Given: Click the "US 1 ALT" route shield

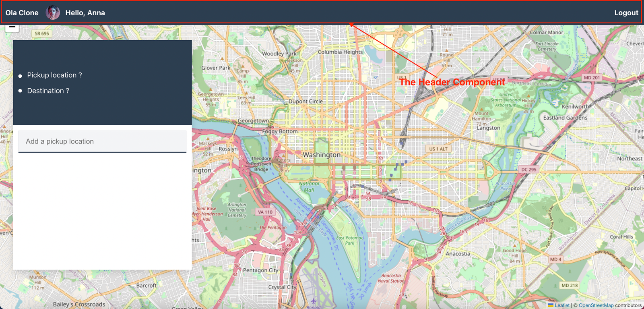Looking at the screenshot, I should coord(438,149).
